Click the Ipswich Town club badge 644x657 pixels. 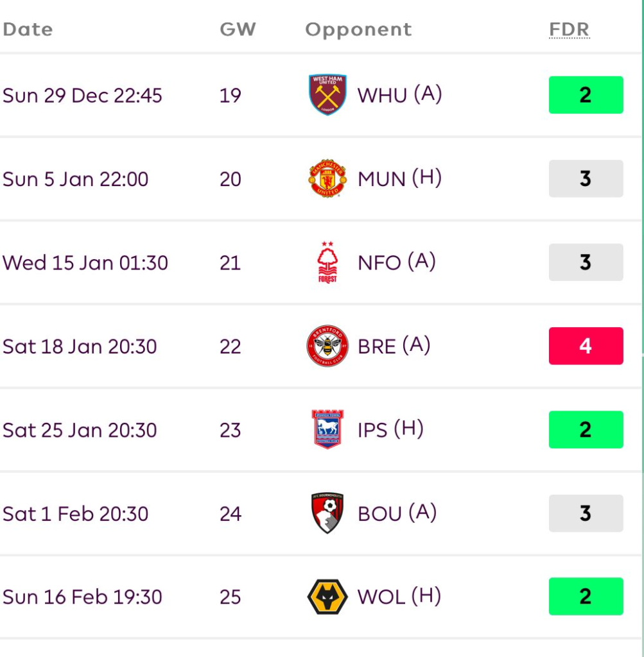(327, 429)
